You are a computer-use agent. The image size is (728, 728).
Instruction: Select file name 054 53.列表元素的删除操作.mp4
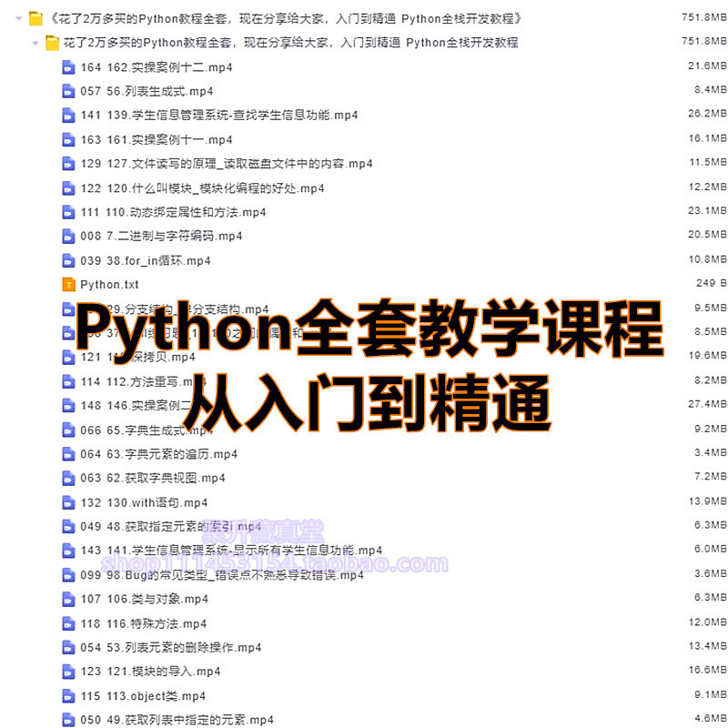click(171, 648)
